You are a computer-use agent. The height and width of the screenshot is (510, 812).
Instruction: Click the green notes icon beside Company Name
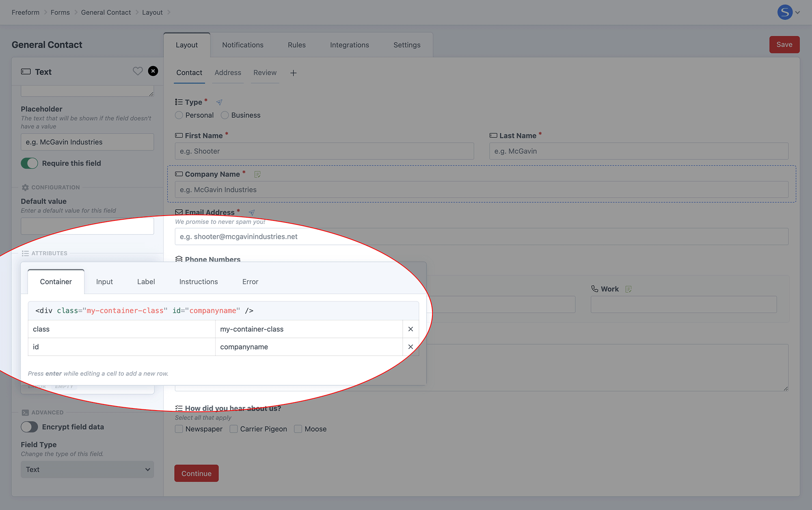click(257, 174)
